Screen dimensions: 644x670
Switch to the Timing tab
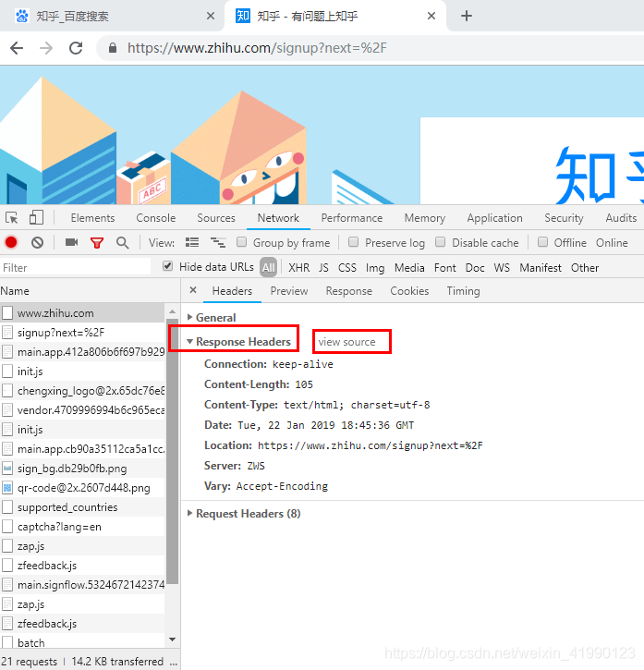(x=463, y=291)
